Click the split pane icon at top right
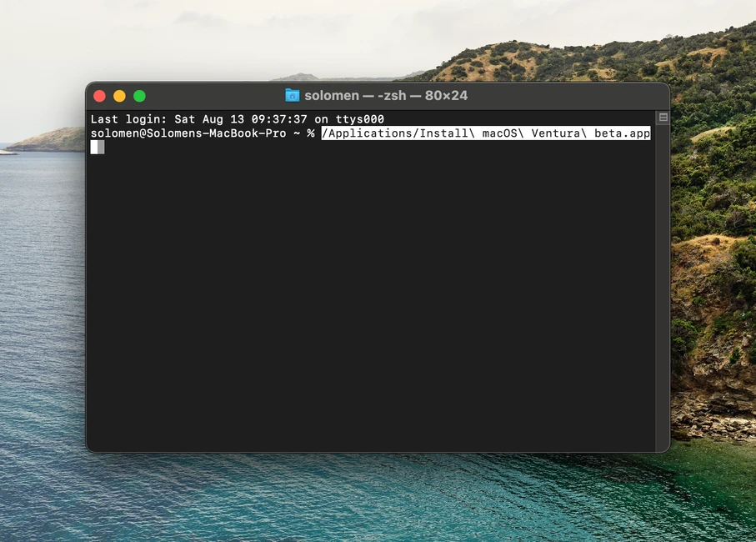Screen dimensions: 756x542 663,118
